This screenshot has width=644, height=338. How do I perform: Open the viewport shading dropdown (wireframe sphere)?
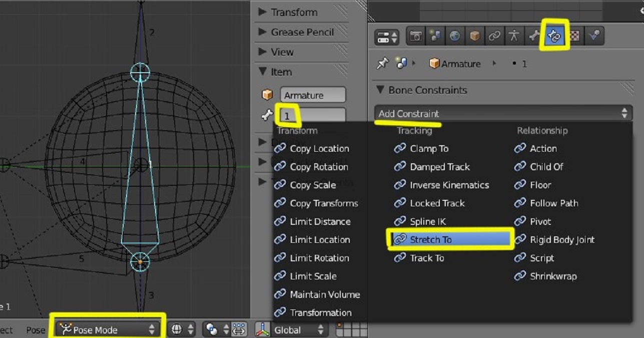click(x=182, y=329)
